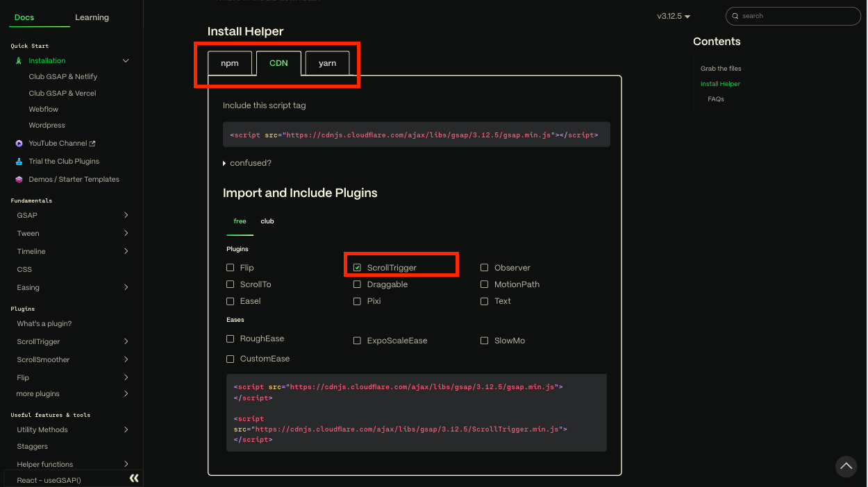Switch to the npm tab

tap(230, 63)
